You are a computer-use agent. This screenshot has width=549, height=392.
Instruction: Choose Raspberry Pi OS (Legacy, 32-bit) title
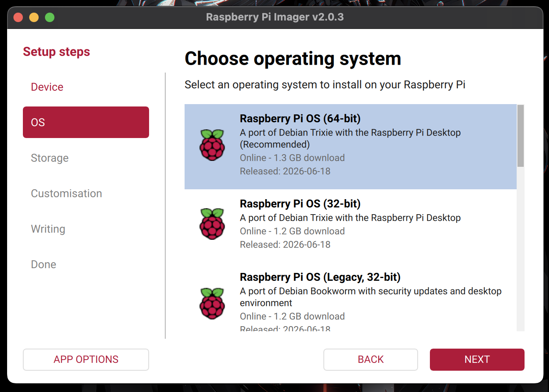pyautogui.click(x=320, y=277)
